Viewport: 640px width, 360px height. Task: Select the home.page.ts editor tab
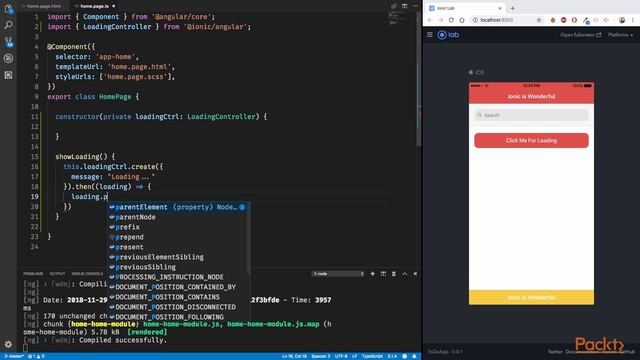tap(95, 6)
